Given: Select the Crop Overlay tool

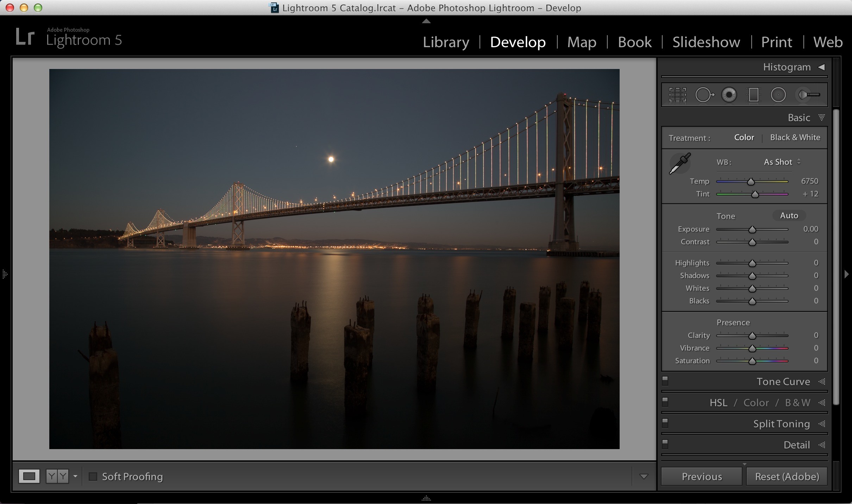Looking at the screenshot, I should [x=678, y=95].
